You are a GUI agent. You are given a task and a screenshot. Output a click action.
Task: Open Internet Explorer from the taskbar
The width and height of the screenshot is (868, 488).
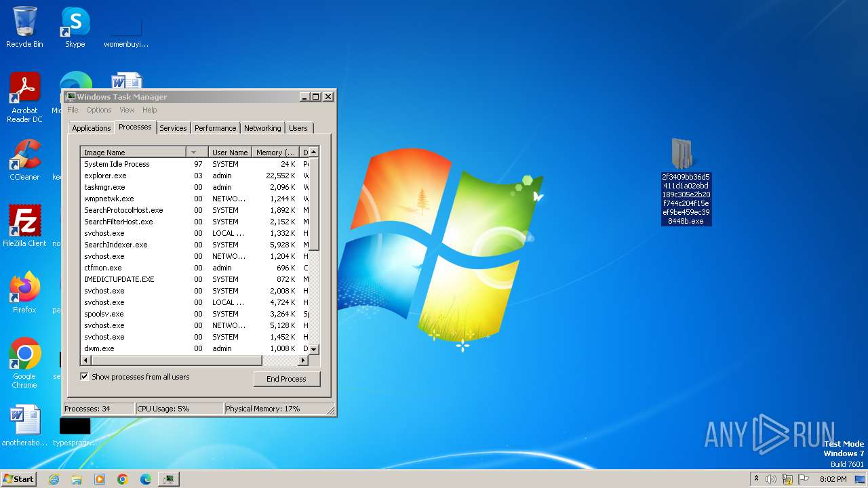click(x=54, y=479)
